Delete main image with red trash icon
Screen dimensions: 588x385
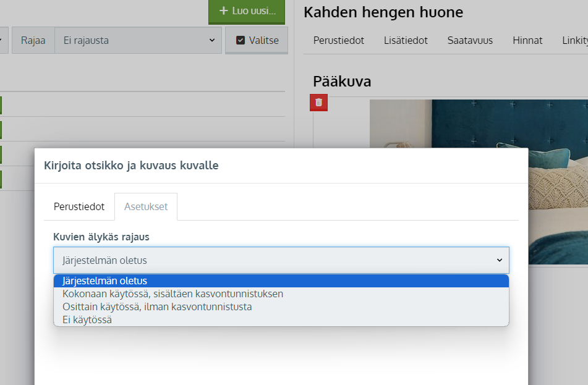click(318, 103)
